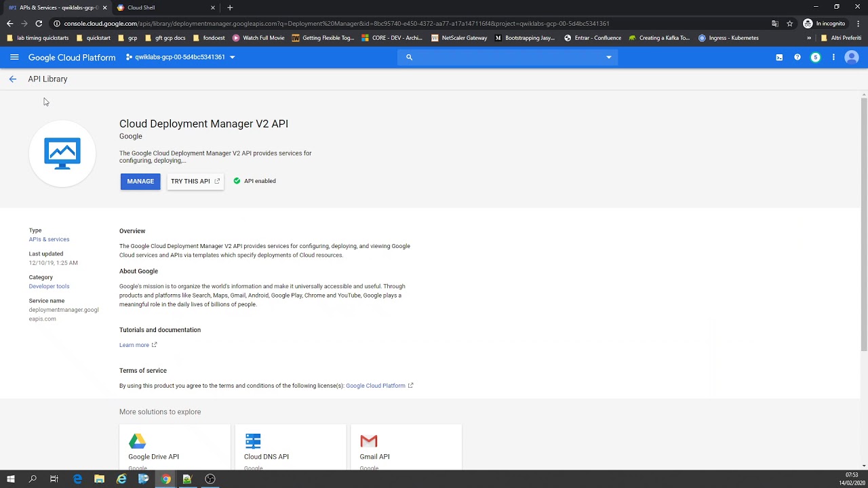Click the API enabled status text
Screen dimensions: 868x488
click(260, 181)
